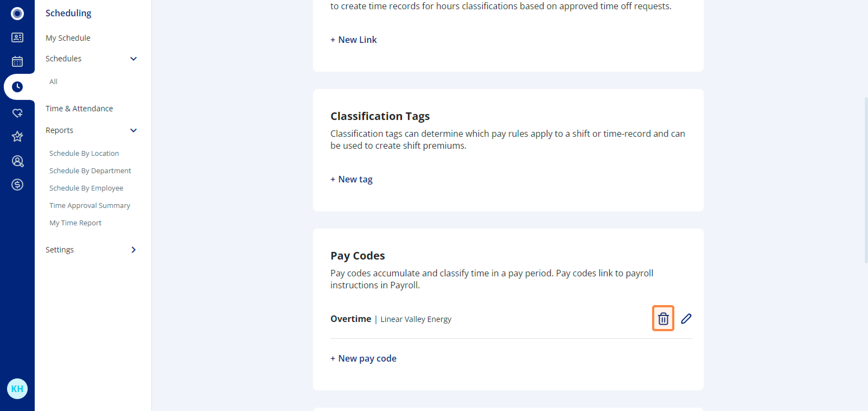Go to Time & Attendance
Screen dimensions: 868x411
click(79, 109)
